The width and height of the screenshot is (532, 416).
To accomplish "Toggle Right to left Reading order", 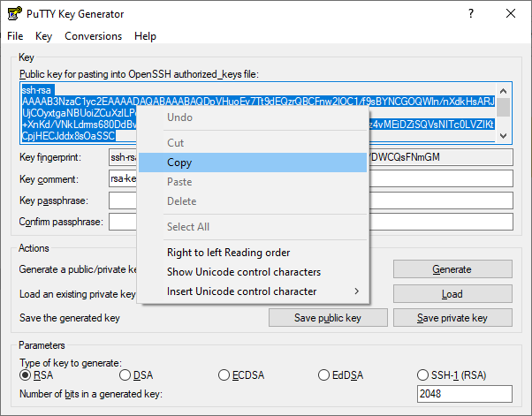I will (x=253, y=253).
